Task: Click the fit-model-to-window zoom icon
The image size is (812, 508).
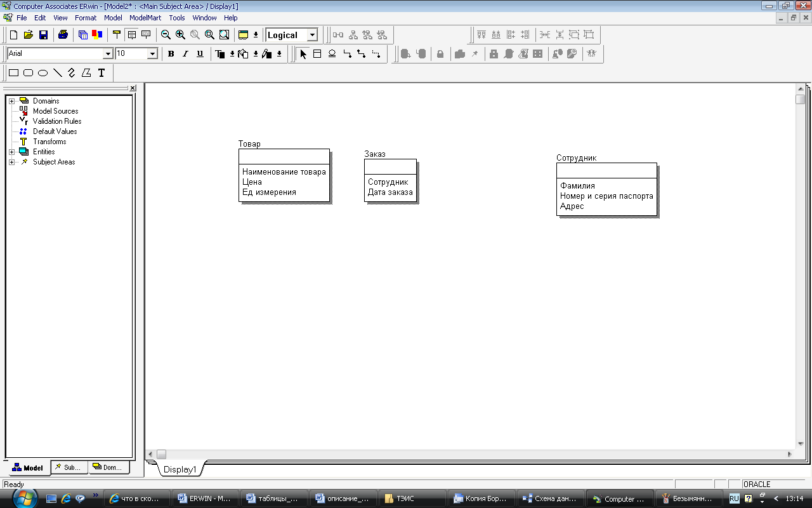Action: pos(224,35)
